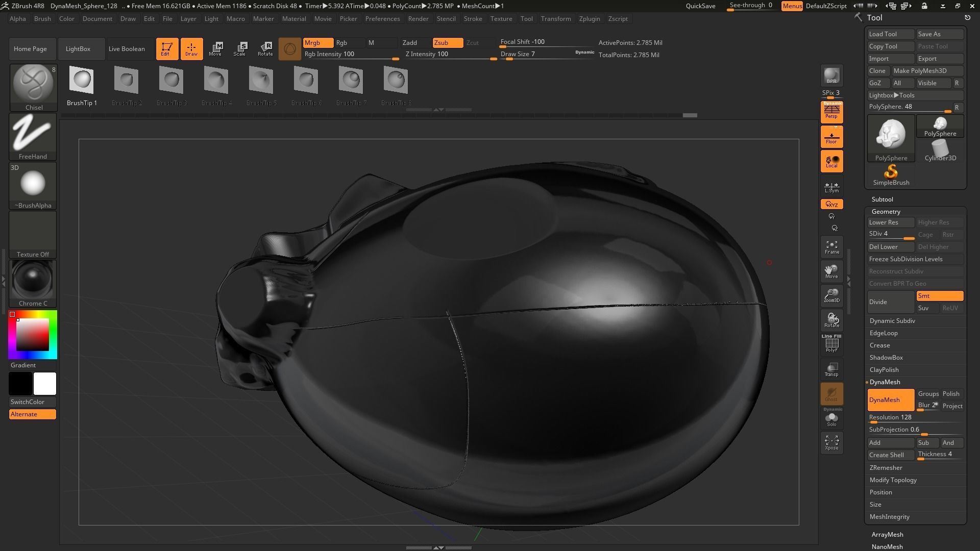Expand Modify Topology section
The height and width of the screenshot is (551, 980).
coord(893,480)
